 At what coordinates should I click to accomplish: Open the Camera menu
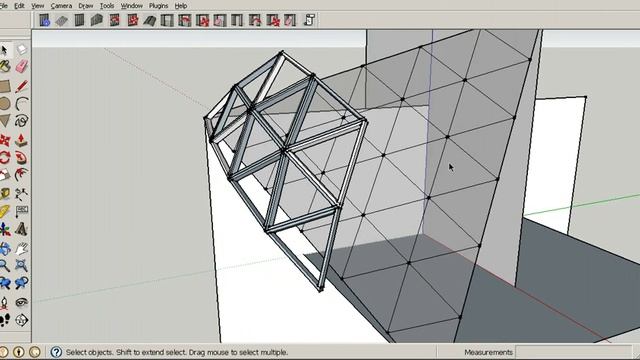pos(61,6)
